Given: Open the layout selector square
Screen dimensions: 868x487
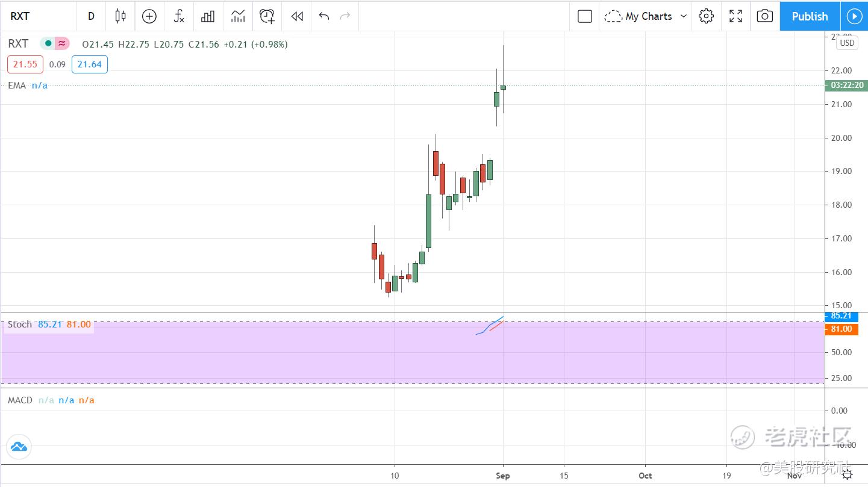Looking at the screenshot, I should pos(585,16).
